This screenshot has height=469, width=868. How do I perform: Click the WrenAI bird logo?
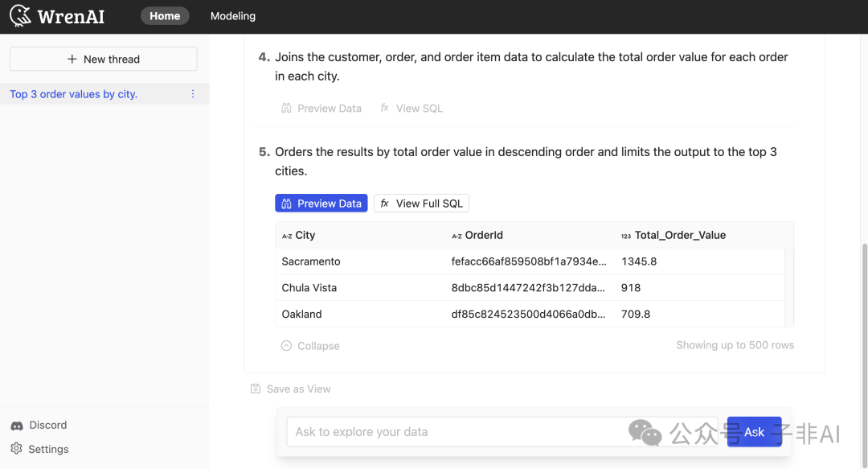click(x=20, y=16)
